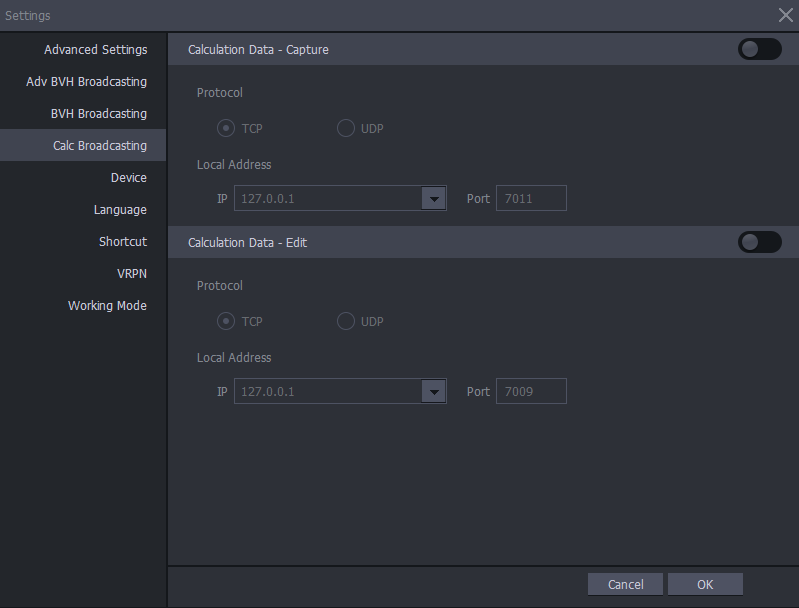This screenshot has height=608, width=799.
Task: Enable Calculation Data - Capture toggle
Action: coord(759,49)
